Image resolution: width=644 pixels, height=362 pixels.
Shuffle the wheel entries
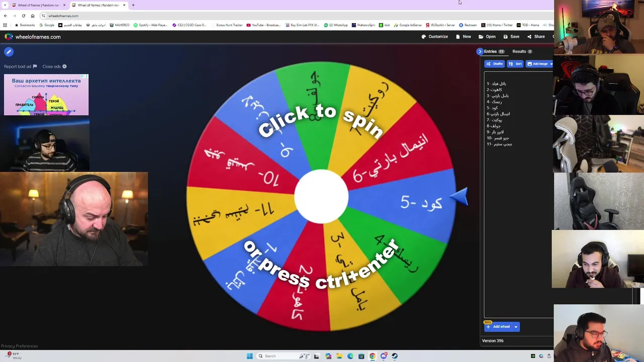494,64
